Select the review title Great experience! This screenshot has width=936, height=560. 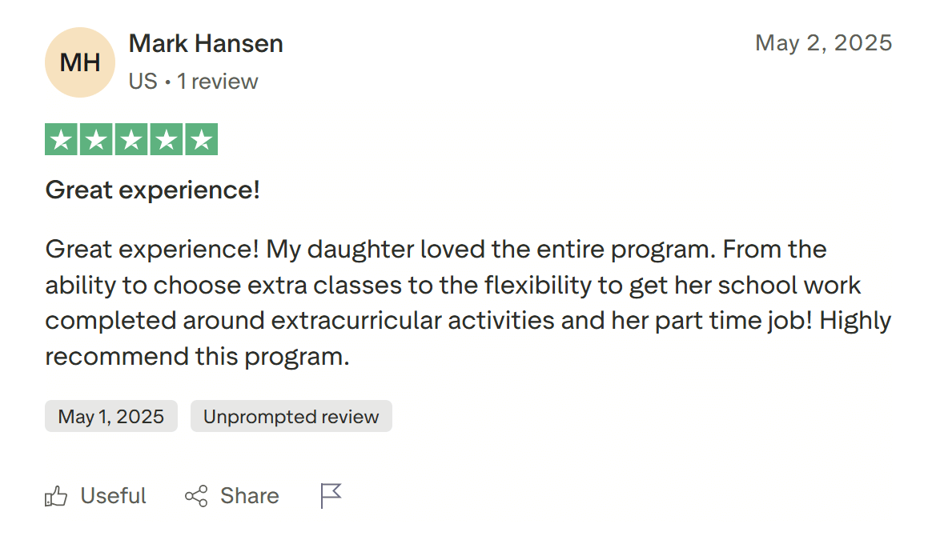tap(151, 190)
